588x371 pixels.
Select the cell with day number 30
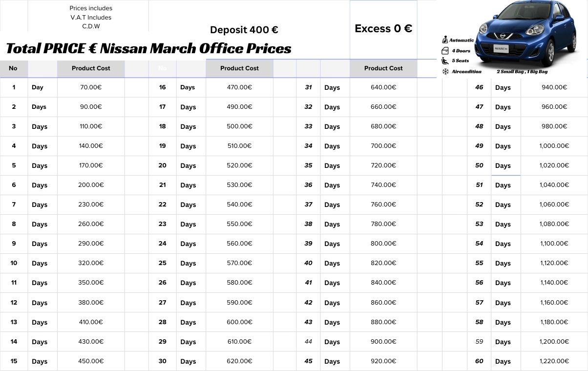pos(163,361)
